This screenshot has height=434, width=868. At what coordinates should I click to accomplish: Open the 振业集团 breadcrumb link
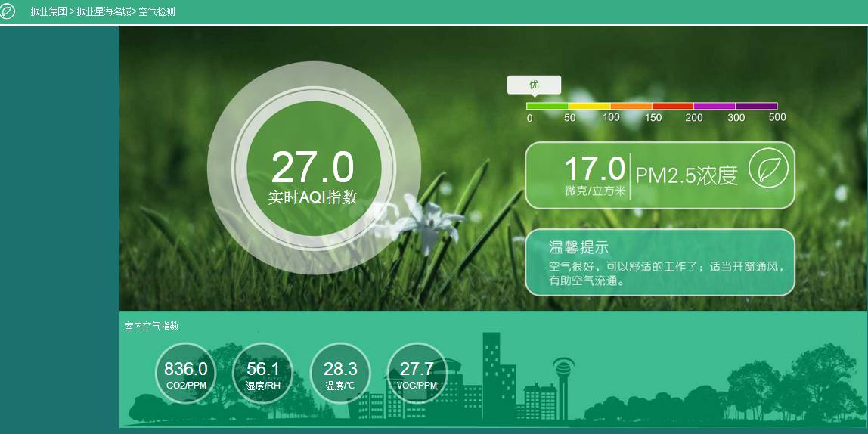[48, 11]
